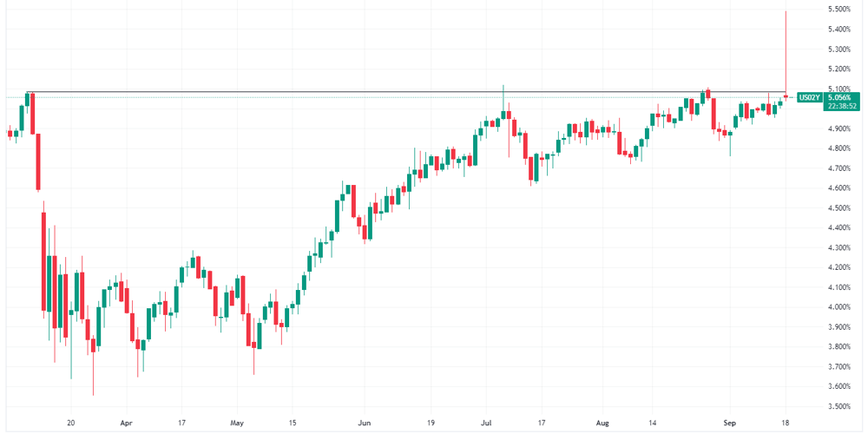Select the tall red spike wick reaching 5.500%
868x434 pixels.
786,53
